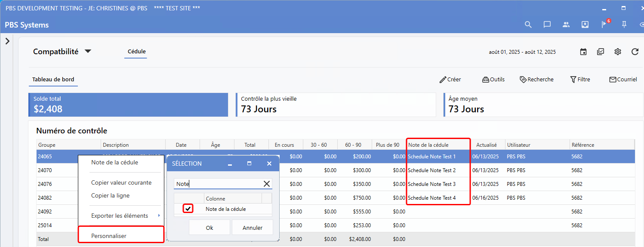This screenshot has width=644, height=247.
Task: Click the settings gear icon
Action: (x=618, y=52)
